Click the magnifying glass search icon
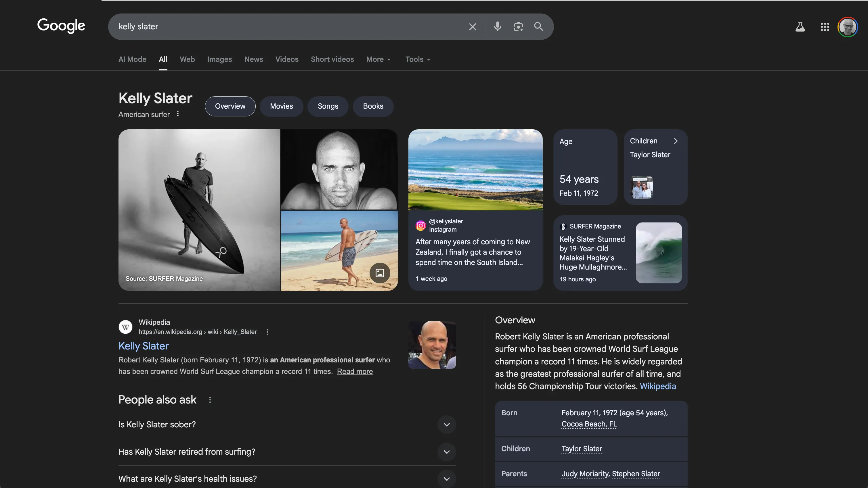The height and width of the screenshot is (488, 868). pyautogui.click(x=538, y=27)
